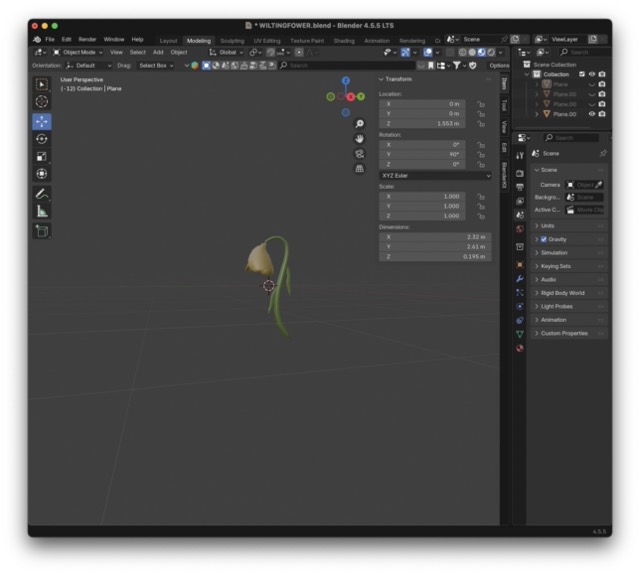Click the Location Z value field
Image resolution: width=640 pixels, height=574 pixels.
tap(421, 123)
